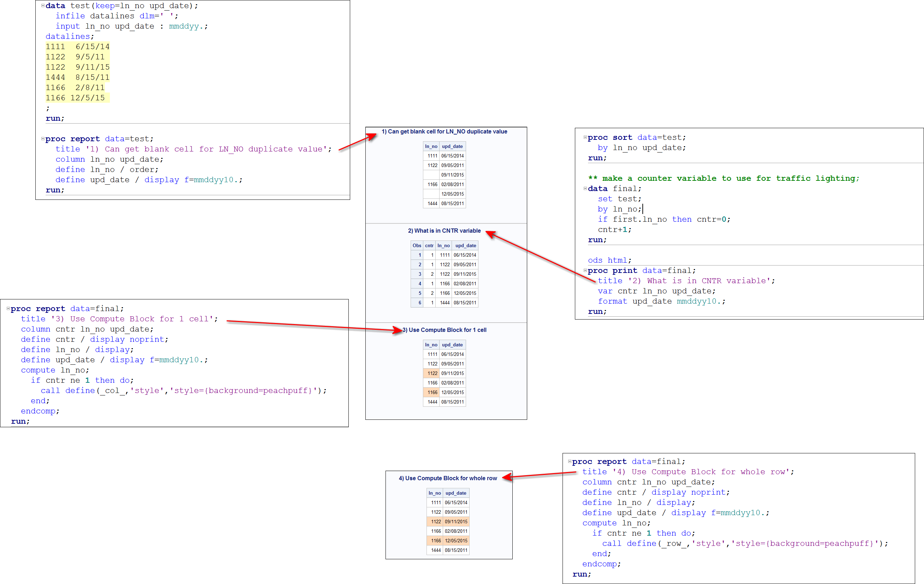Click '4) Use Compute Block for whole row' title
This screenshot has width=924, height=584.
point(447,478)
